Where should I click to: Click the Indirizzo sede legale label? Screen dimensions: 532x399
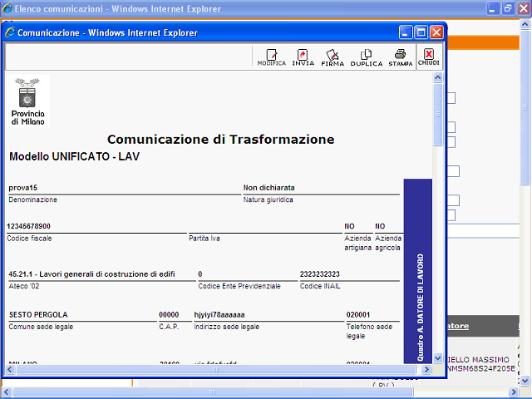227,327
